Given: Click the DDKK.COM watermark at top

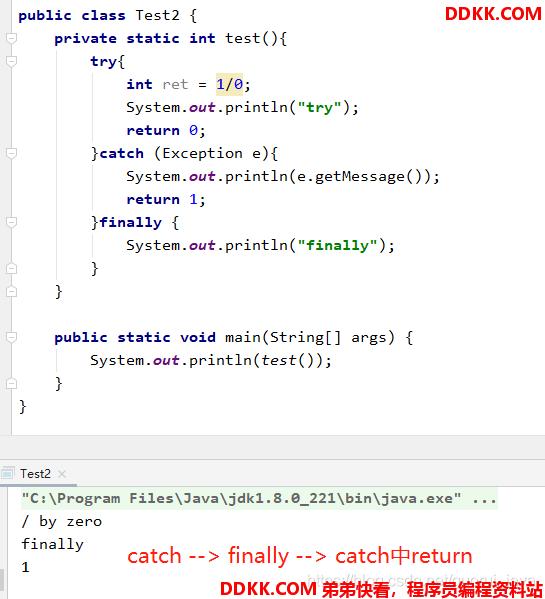Looking at the screenshot, I should 493,14.
